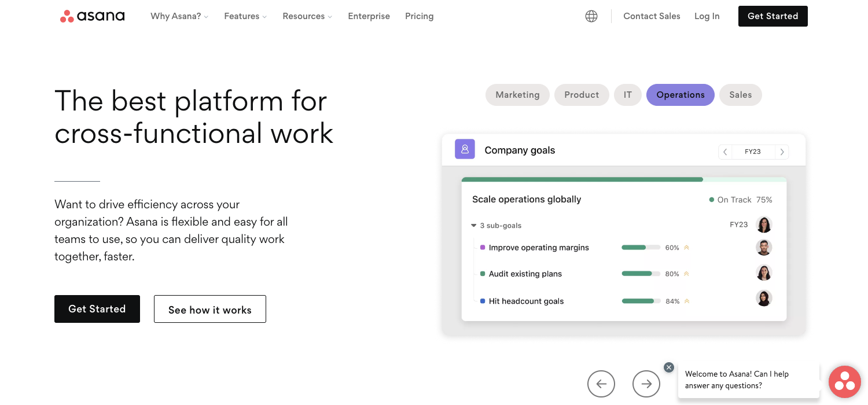This screenshot has width=868, height=405.
Task: Expand the Features menu
Action: (245, 16)
